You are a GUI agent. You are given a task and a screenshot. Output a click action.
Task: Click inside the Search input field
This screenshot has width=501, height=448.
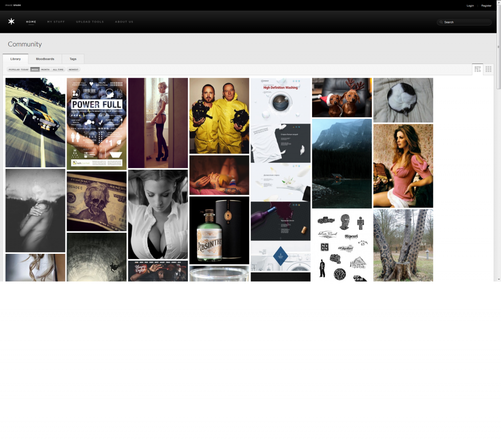pyautogui.click(x=464, y=22)
